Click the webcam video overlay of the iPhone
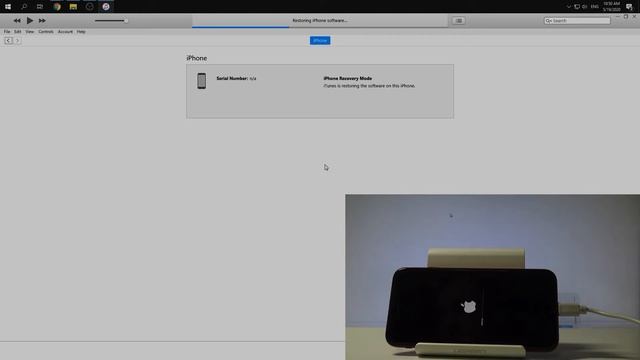Screen dimensions: 640x360 coord(493,277)
